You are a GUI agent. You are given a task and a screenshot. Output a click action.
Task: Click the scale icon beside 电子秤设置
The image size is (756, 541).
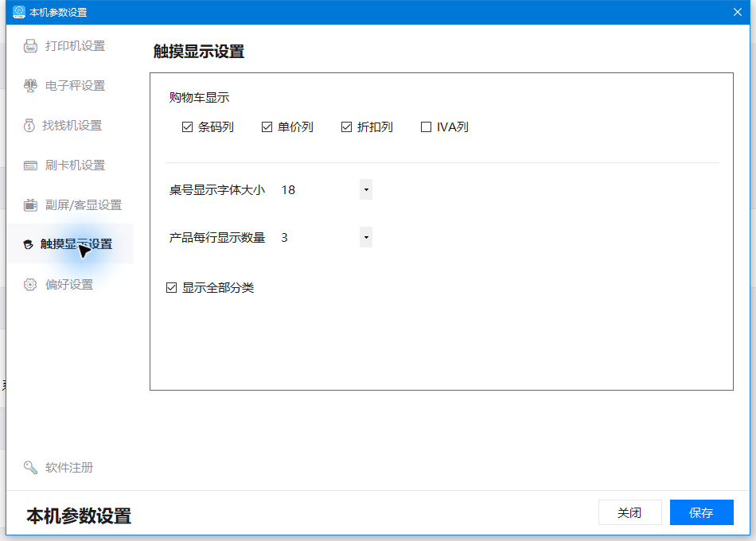[x=30, y=86]
